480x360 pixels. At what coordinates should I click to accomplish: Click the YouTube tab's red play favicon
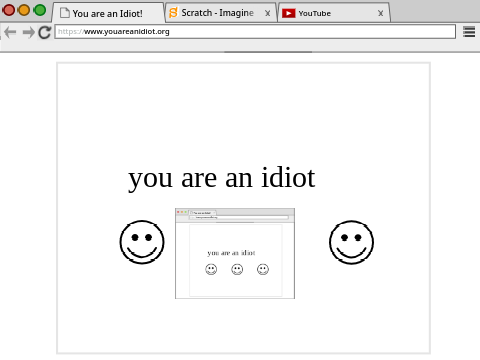pyautogui.click(x=288, y=13)
